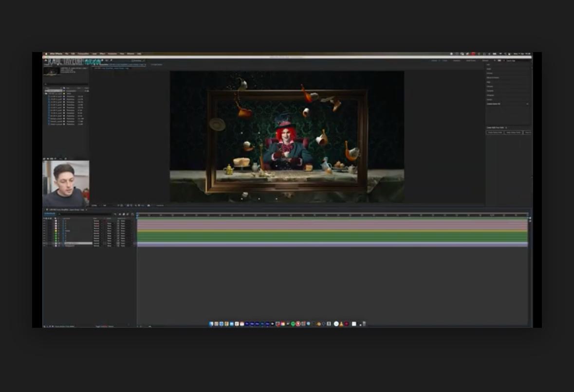Image resolution: width=574 pixels, height=392 pixels.
Task: Click the hide shy layers icon in timeline
Action: (x=120, y=214)
